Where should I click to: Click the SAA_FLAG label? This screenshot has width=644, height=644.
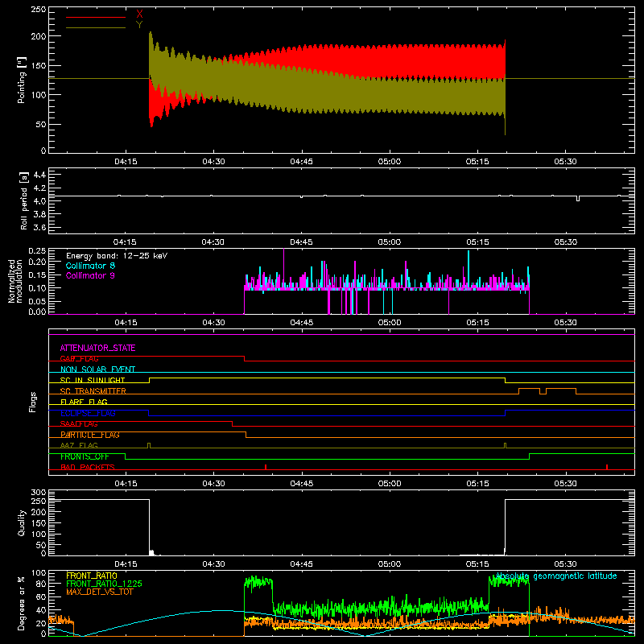[x=79, y=423]
